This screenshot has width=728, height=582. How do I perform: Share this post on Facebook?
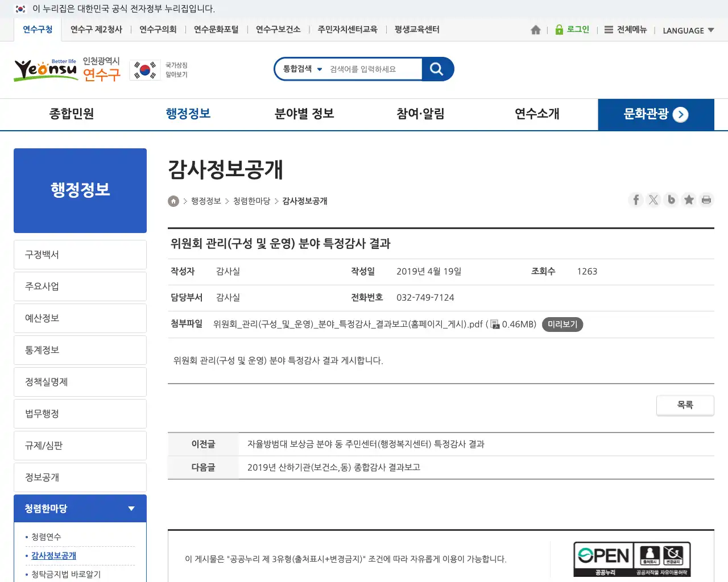click(636, 199)
